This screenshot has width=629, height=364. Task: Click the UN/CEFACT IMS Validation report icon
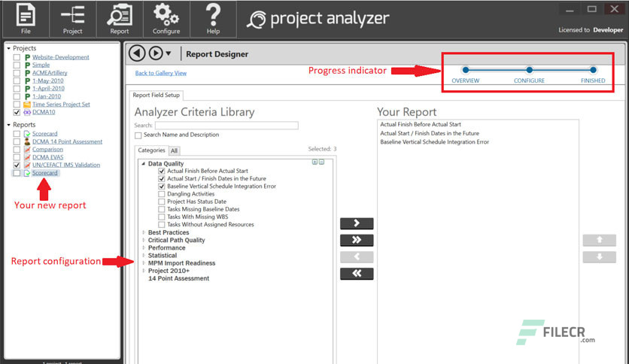(27, 165)
